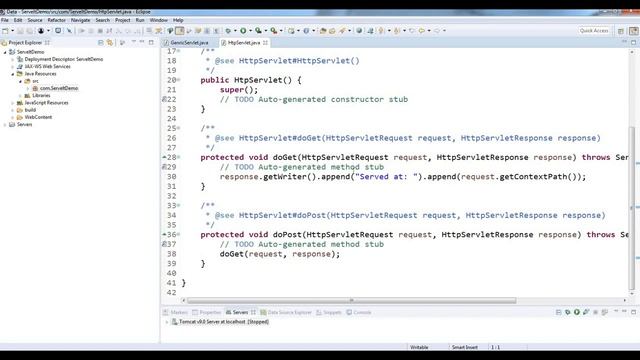This screenshot has height=360, width=640.
Task: Select the Java EE perspective button
Action: [x=633, y=31]
